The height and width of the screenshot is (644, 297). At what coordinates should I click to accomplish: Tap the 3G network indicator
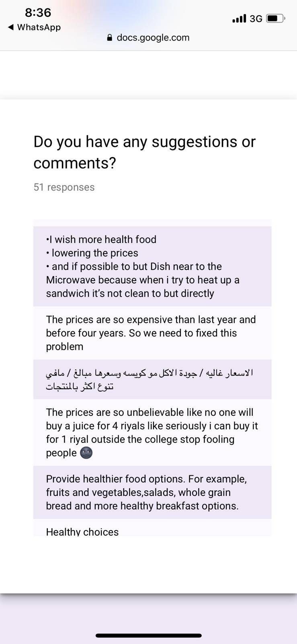point(256,19)
